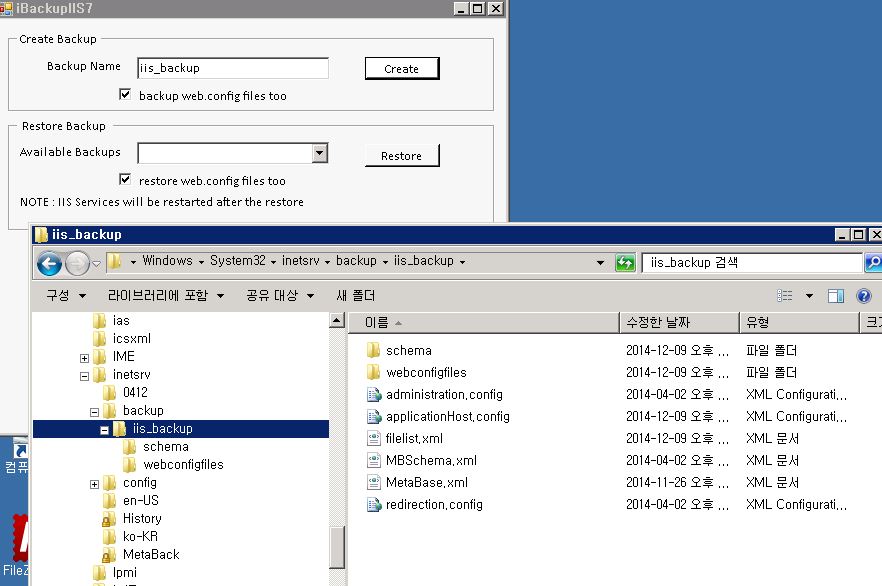Click the help question mark icon
This screenshot has height=586, width=882.
tap(864, 296)
